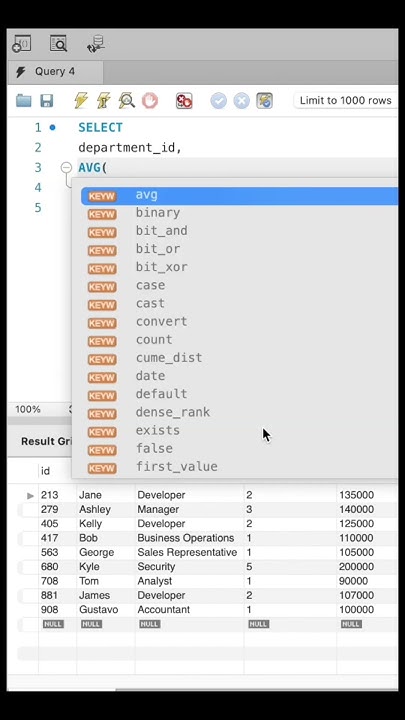Collapse the fold marker on line 3

[x=67, y=168]
